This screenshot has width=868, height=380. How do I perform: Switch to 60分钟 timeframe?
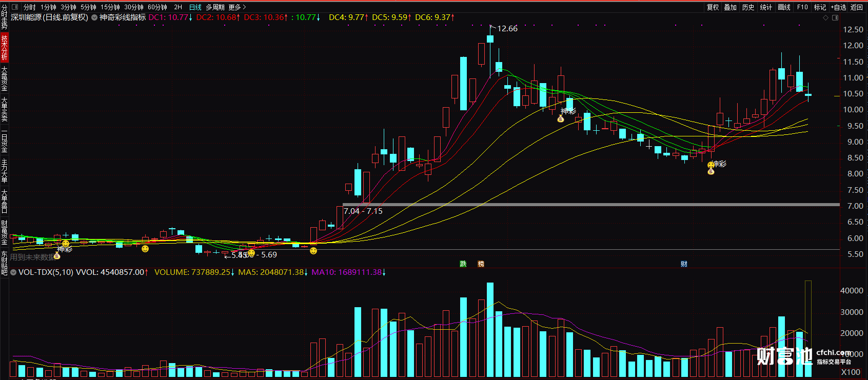157,7
